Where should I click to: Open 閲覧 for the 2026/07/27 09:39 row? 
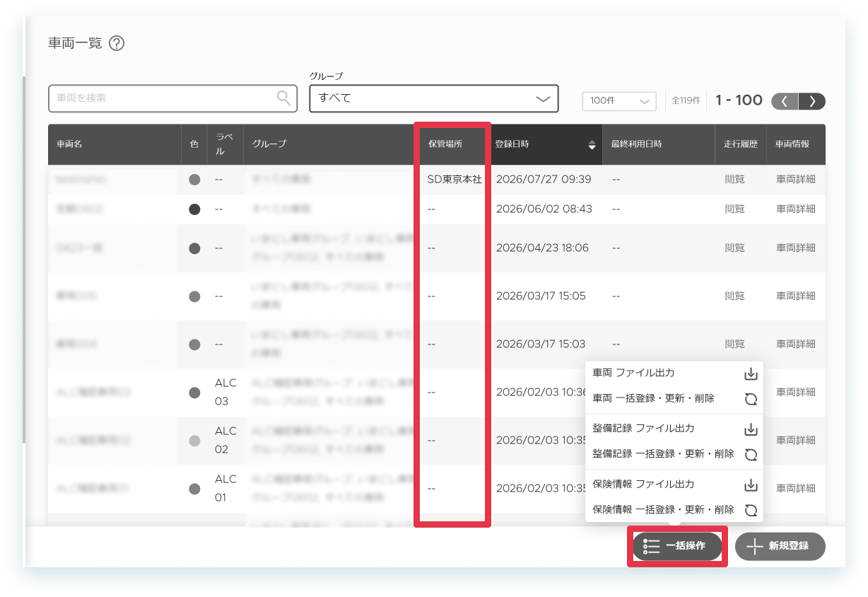[734, 180]
